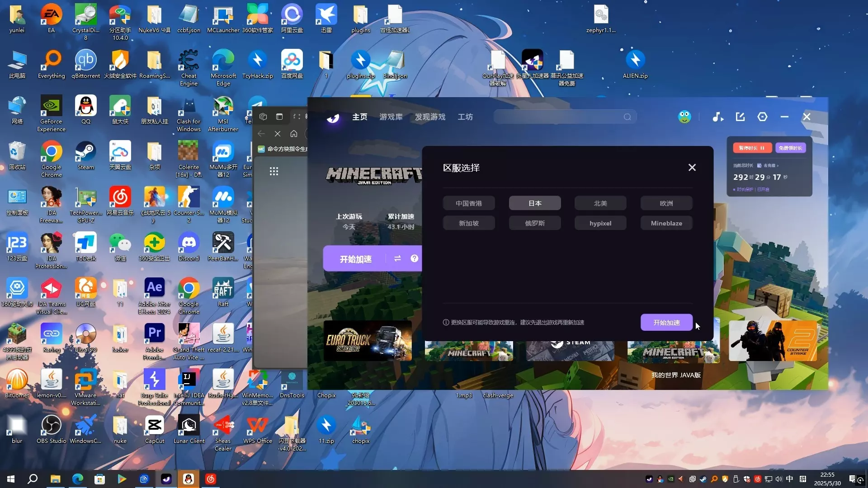Click the accelerator app logo icon
Screen dimensions: 868x488
tap(333, 117)
